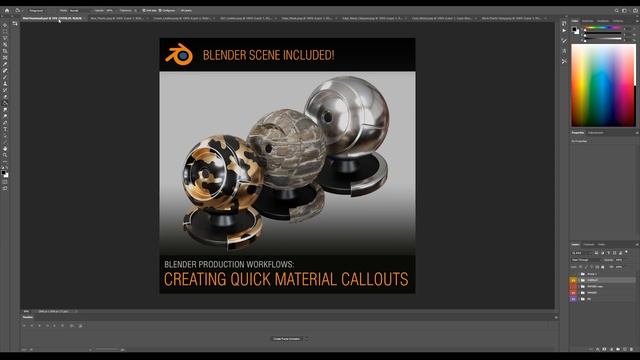Click the layer Opacity value field
This screenshot has width=640, height=360.
click(619, 260)
